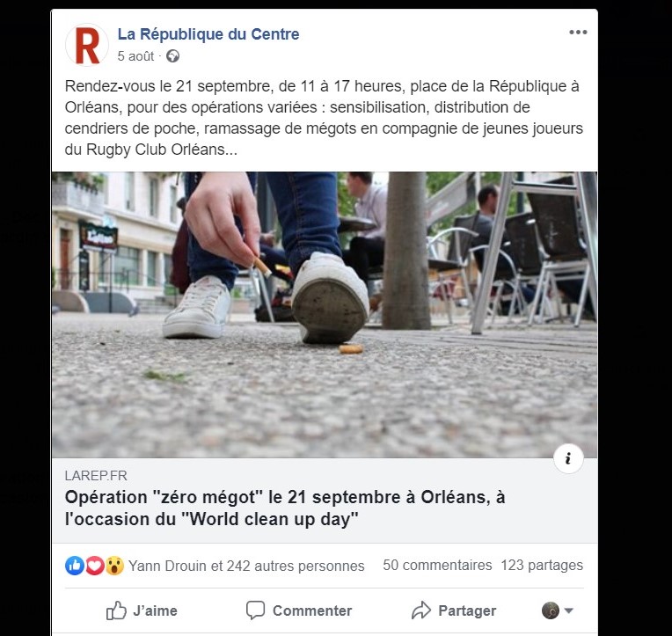This screenshot has height=636, width=672.
Task: Open the 123 partages link
Action: [542, 566]
